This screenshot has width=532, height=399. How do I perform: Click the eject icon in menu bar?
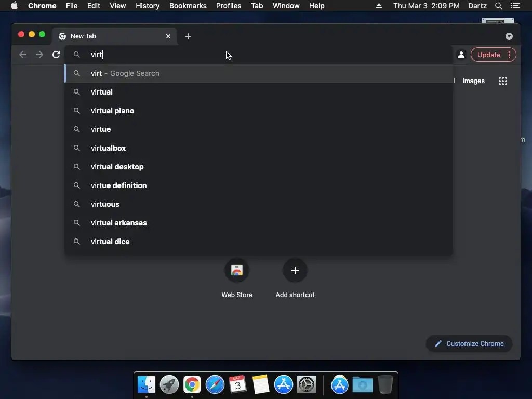[x=379, y=6]
